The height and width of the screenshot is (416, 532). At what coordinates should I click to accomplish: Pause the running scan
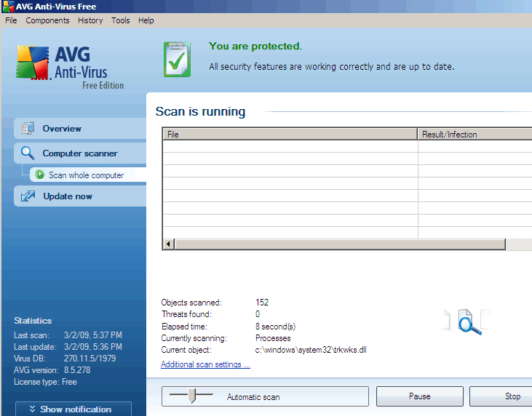[x=419, y=396]
